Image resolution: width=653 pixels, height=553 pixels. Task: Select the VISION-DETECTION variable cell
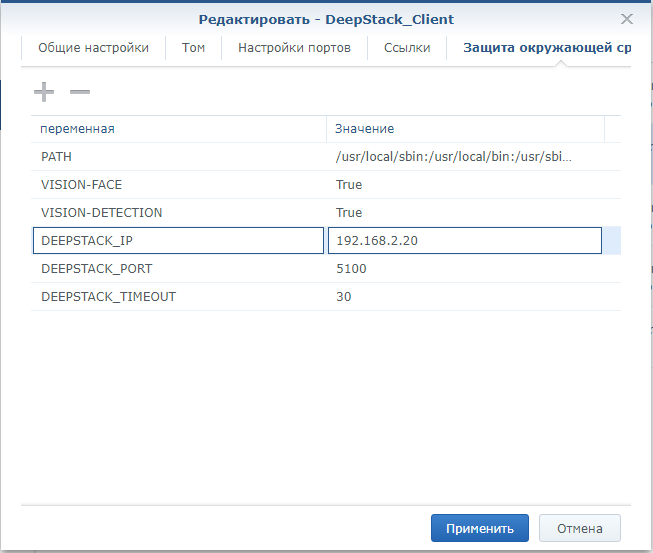(x=179, y=212)
